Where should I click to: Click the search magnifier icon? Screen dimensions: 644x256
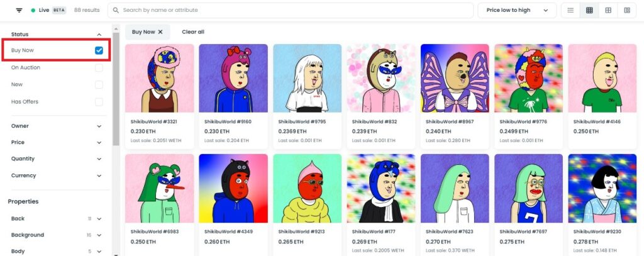tap(116, 10)
